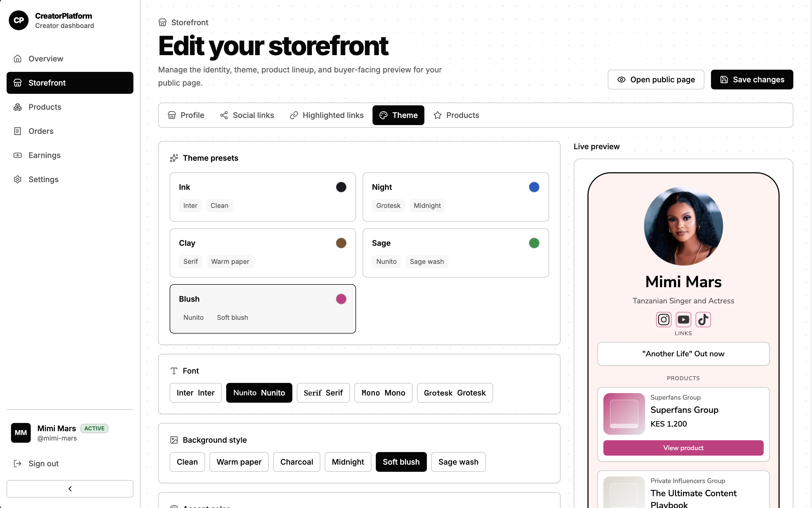Click View product for Superfans Group

tap(683, 448)
